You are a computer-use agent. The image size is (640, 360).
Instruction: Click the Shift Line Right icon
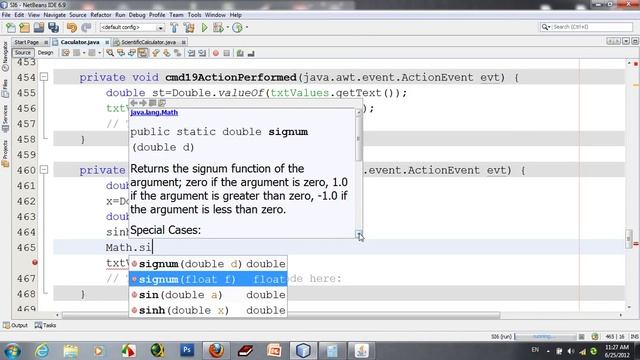coord(202,53)
